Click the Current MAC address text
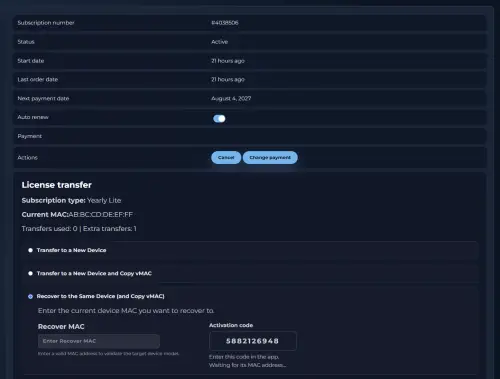 77,214
